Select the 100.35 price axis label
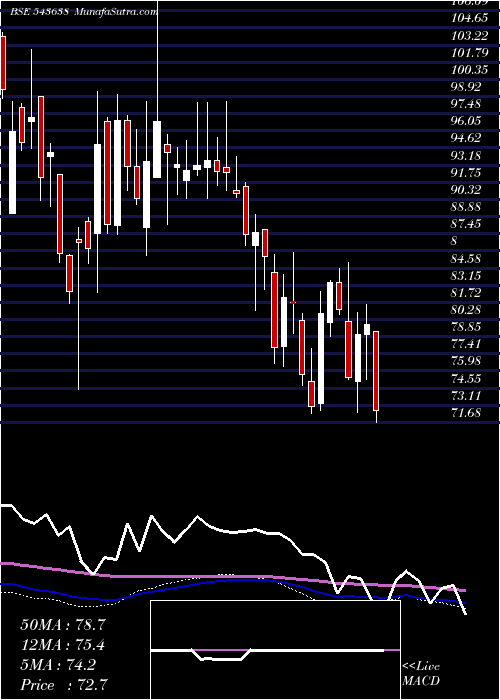The image size is (500, 700). 468,70
